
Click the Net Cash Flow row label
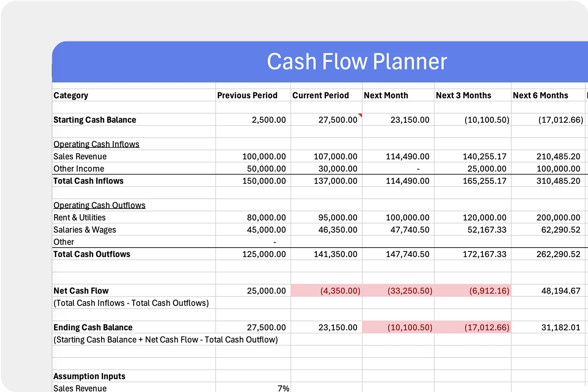point(81,290)
